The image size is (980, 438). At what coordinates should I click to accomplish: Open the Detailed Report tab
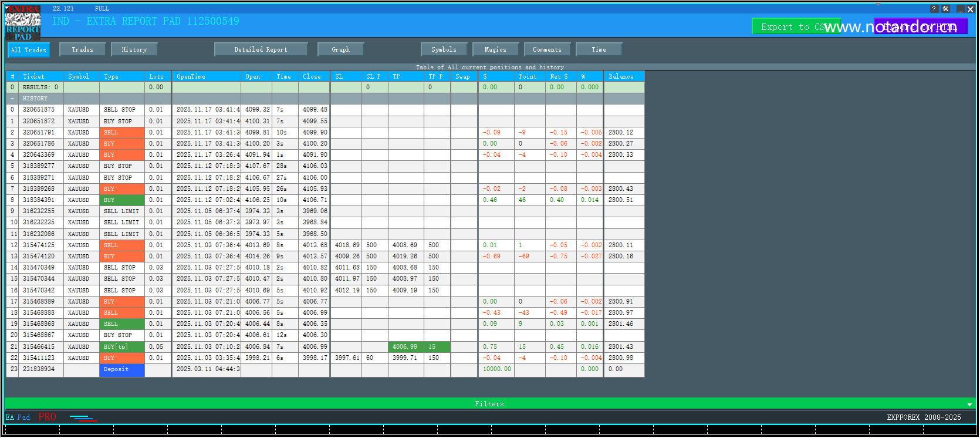(x=261, y=49)
